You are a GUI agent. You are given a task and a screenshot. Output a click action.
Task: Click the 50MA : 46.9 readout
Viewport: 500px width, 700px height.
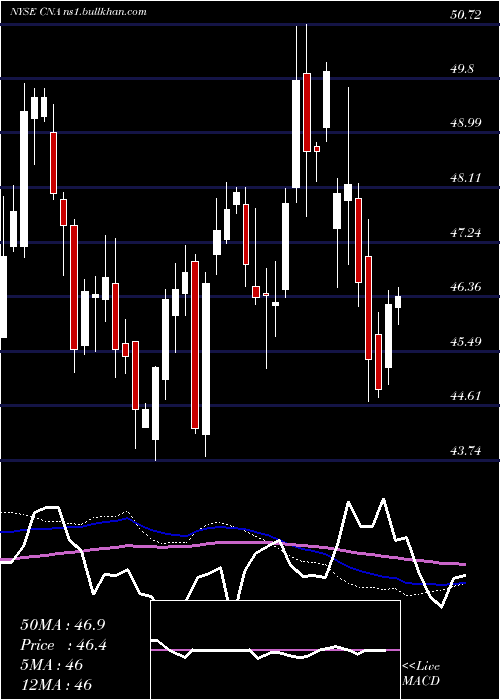63,625
